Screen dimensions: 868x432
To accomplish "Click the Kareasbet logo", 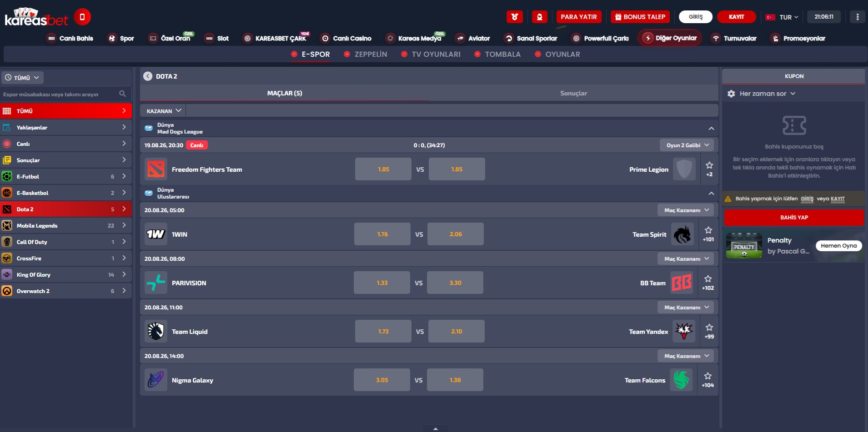I will [36, 17].
